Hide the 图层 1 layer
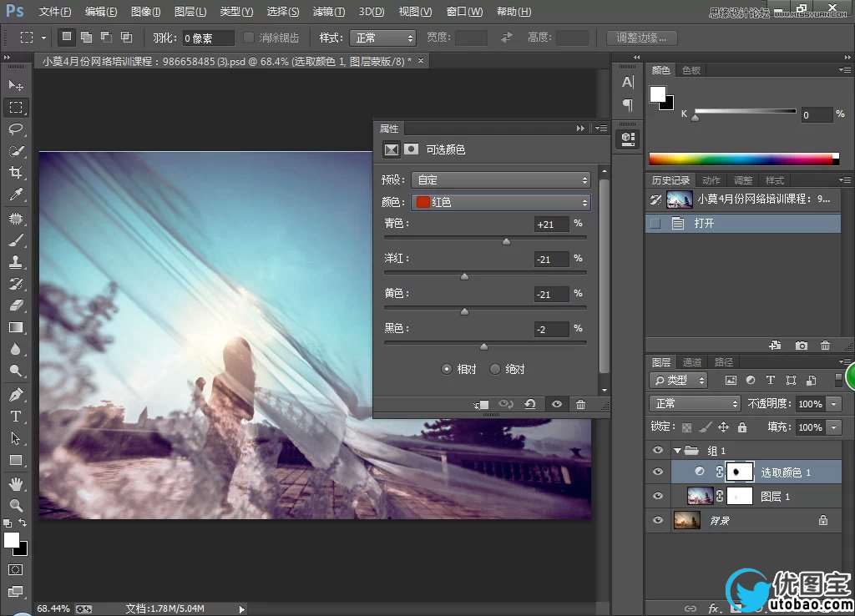Screen dimensions: 855x616 point(658,496)
